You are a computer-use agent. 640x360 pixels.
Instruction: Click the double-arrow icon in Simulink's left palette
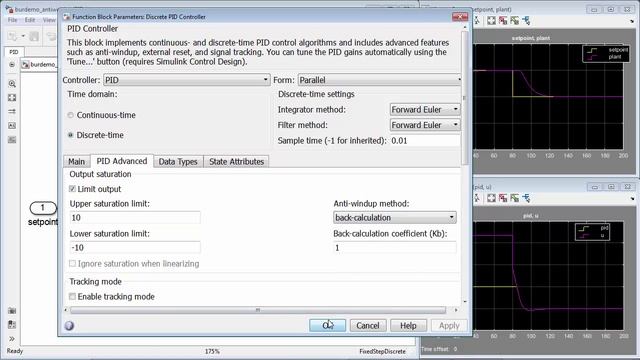[12, 111]
